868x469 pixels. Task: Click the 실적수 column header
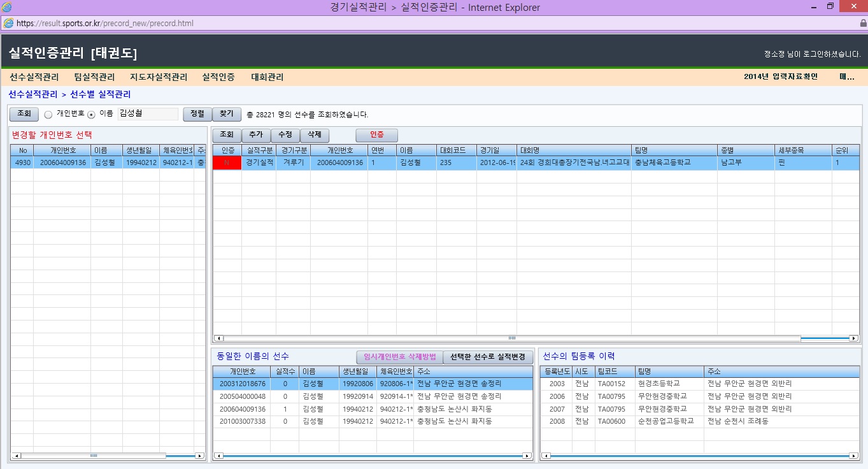[x=285, y=371]
